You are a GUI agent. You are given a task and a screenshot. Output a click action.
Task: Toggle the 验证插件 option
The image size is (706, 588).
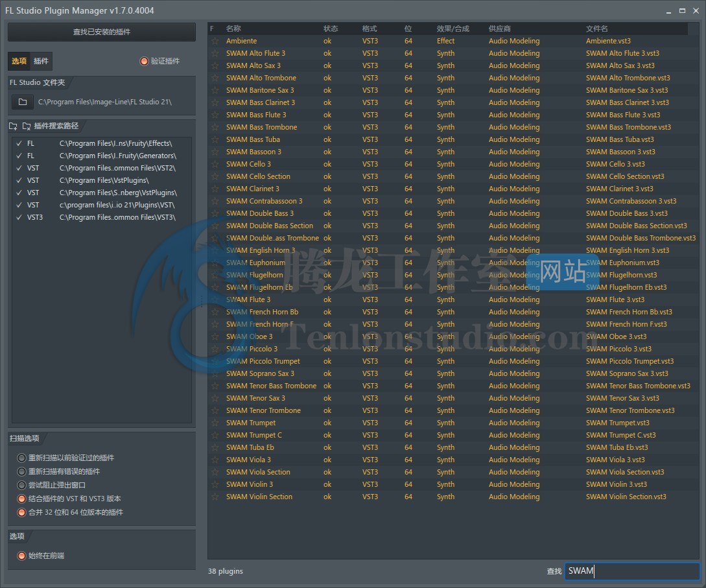pos(144,61)
